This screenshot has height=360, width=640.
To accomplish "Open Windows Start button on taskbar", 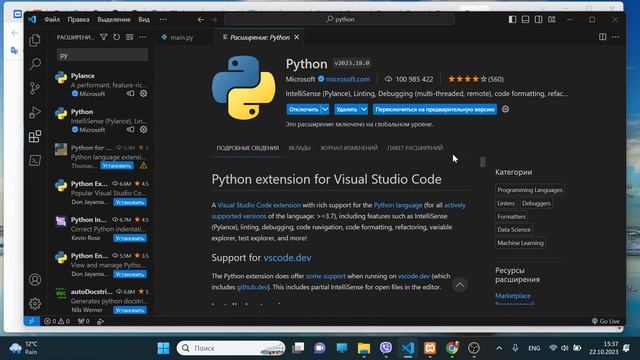I will [x=163, y=348].
